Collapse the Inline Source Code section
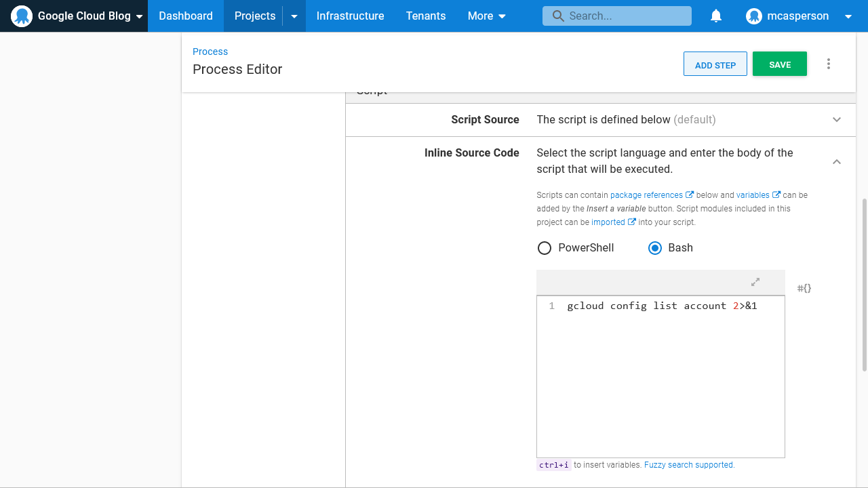This screenshot has width=868, height=488. coord(836,162)
